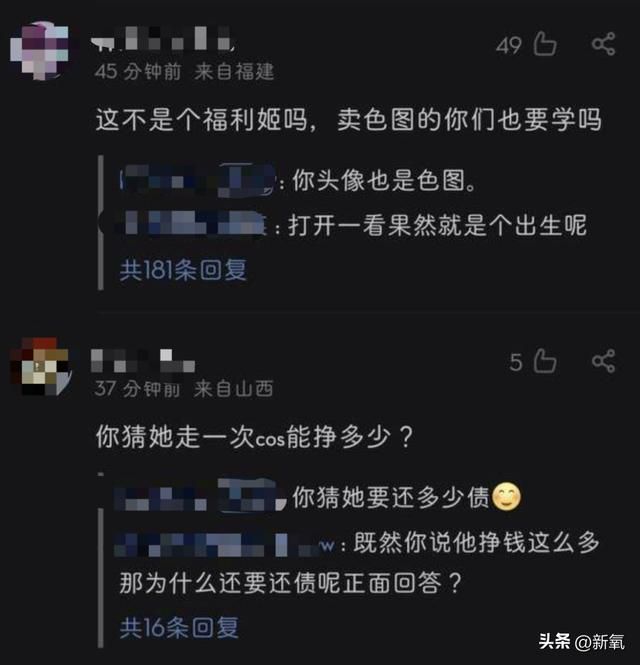The height and width of the screenshot is (665, 640).
Task: Open the first commenter's blurred username
Action: (x=163, y=39)
